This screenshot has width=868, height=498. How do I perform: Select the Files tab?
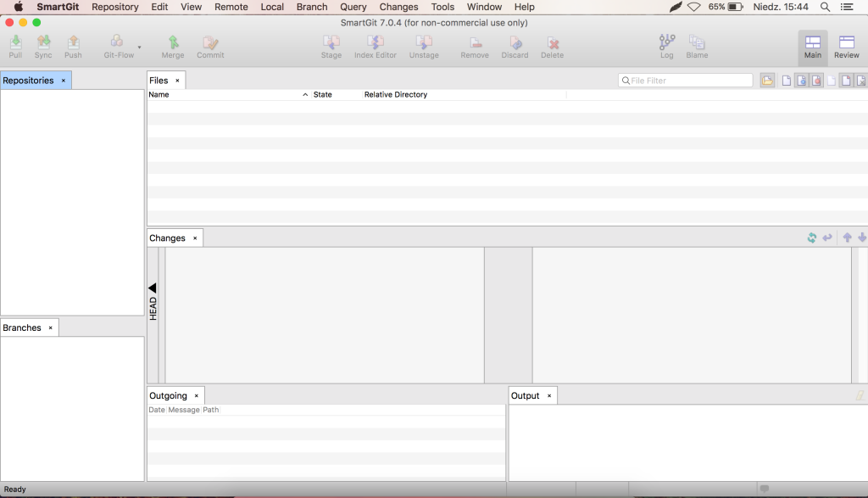[x=159, y=81]
